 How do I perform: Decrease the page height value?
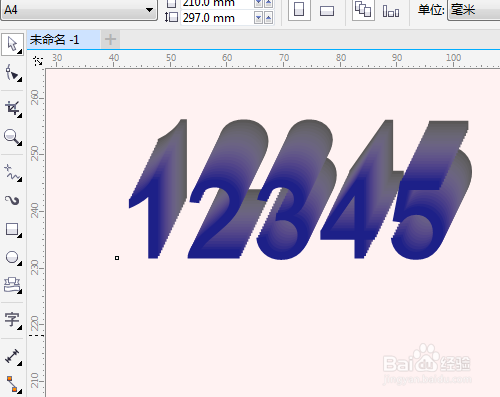tap(258, 18)
